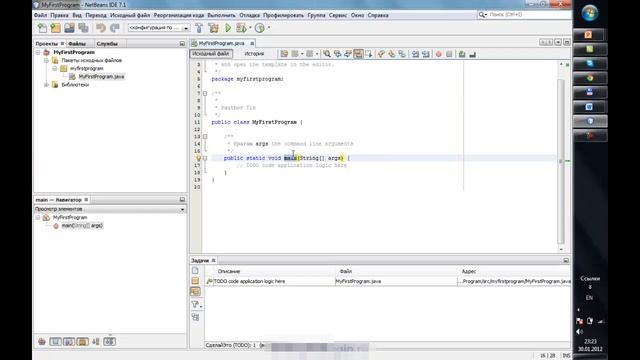Image resolution: width=640 pixels, height=360 pixels.
Task: Open the 'Отладка' menu
Action: tap(249, 15)
